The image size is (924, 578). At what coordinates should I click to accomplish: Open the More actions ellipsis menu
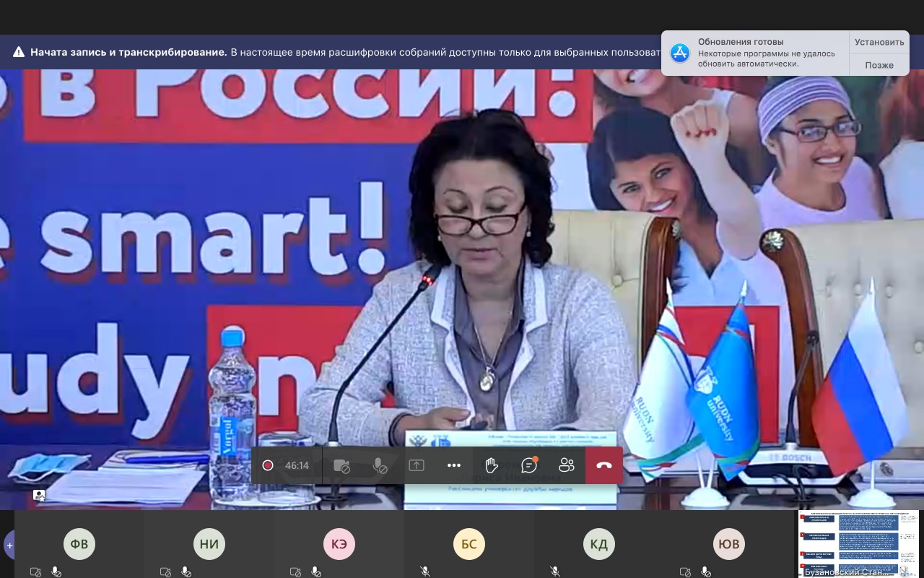(x=454, y=465)
